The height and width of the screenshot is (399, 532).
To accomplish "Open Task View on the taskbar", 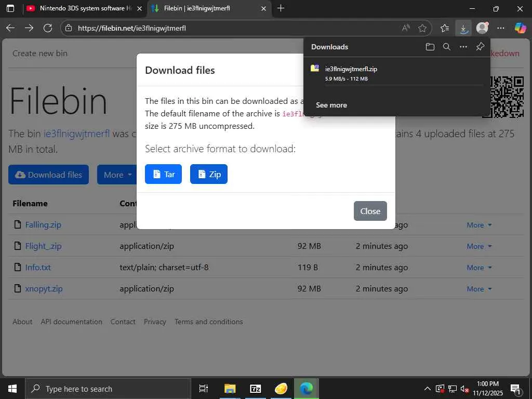I will pyautogui.click(x=204, y=389).
